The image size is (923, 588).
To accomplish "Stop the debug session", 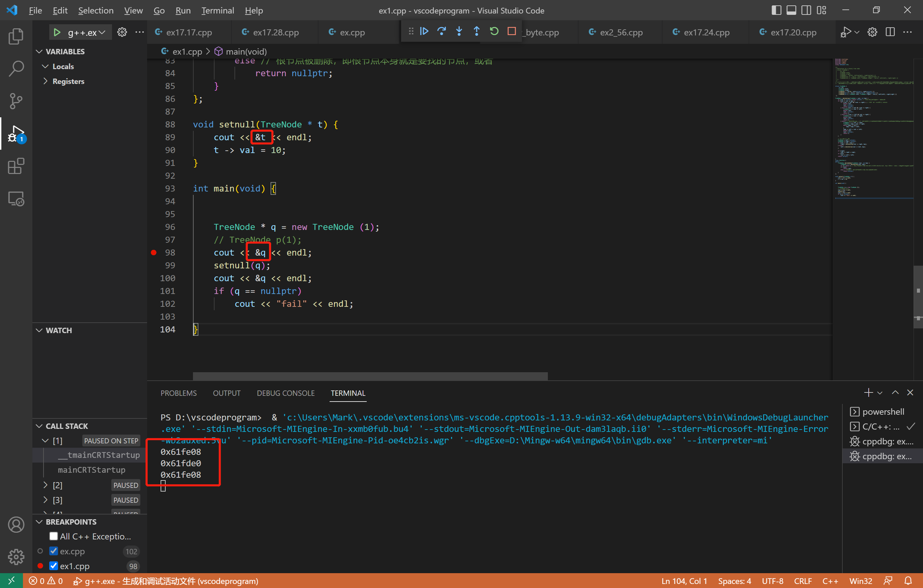I will pos(512,31).
